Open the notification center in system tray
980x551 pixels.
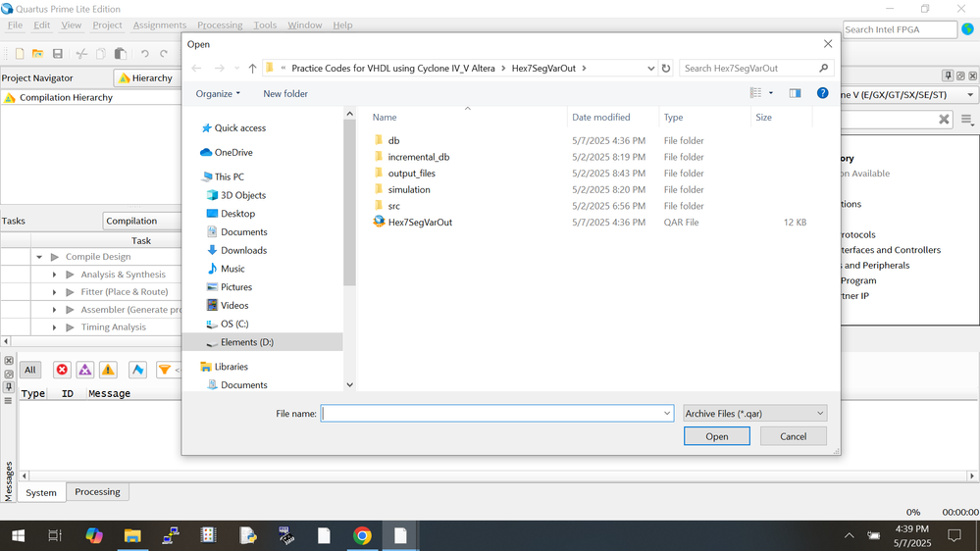[954, 535]
